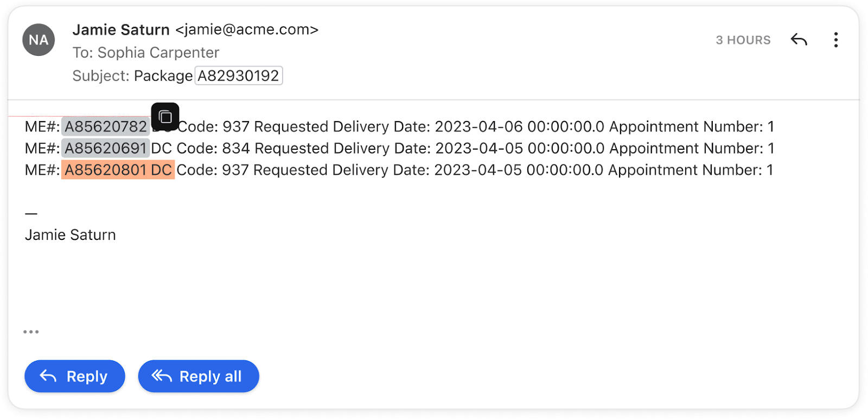Viewport: 868px width, 420px height.
Task: Select highlighted ID A85620782
Action: tap(106, 126)
